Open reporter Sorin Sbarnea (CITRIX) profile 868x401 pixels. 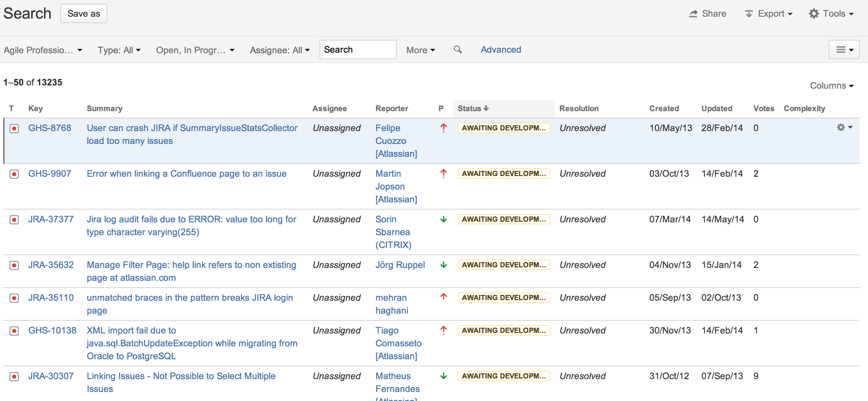(393, 232)
